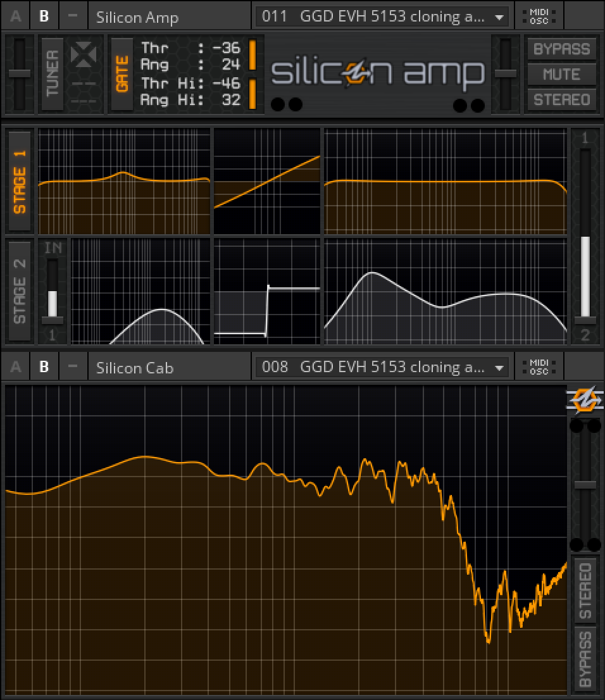Toggle Stereo mode on Silicon Amp

pyautogui.click(x=562, y=99)
